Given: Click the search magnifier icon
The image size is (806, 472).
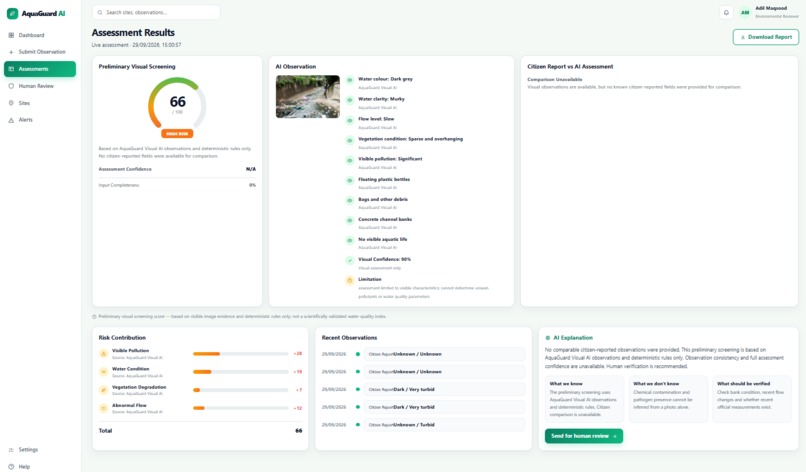Looking at the screenshot, I should 100,12.
